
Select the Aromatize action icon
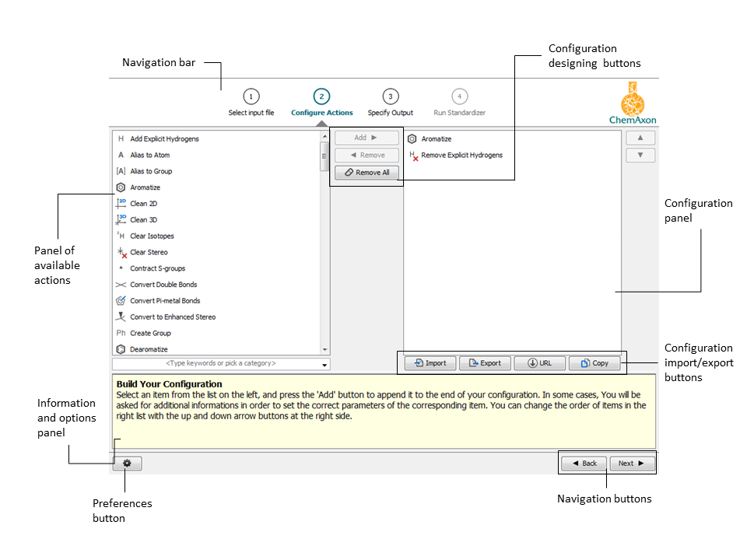pyautogui.click(x=121, y=187)
